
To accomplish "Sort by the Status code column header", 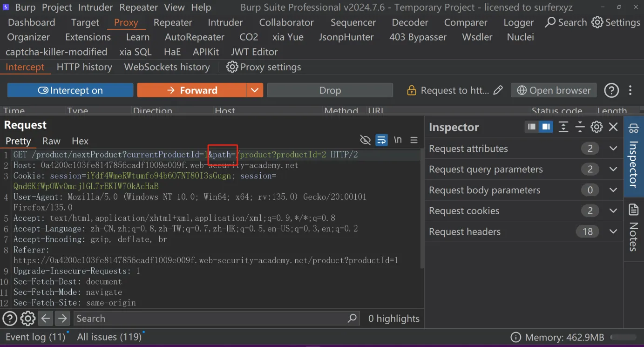I will pos(557,111).
